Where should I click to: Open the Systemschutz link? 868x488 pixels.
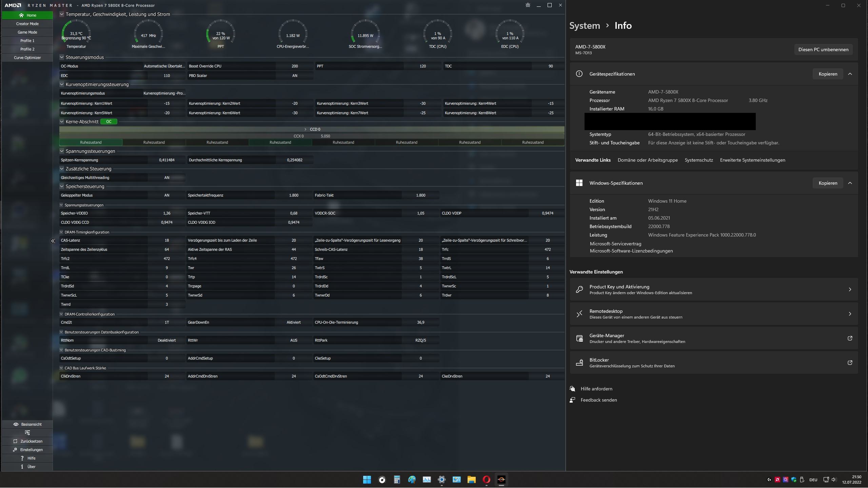pyautogui.click(x=699, y=160)
